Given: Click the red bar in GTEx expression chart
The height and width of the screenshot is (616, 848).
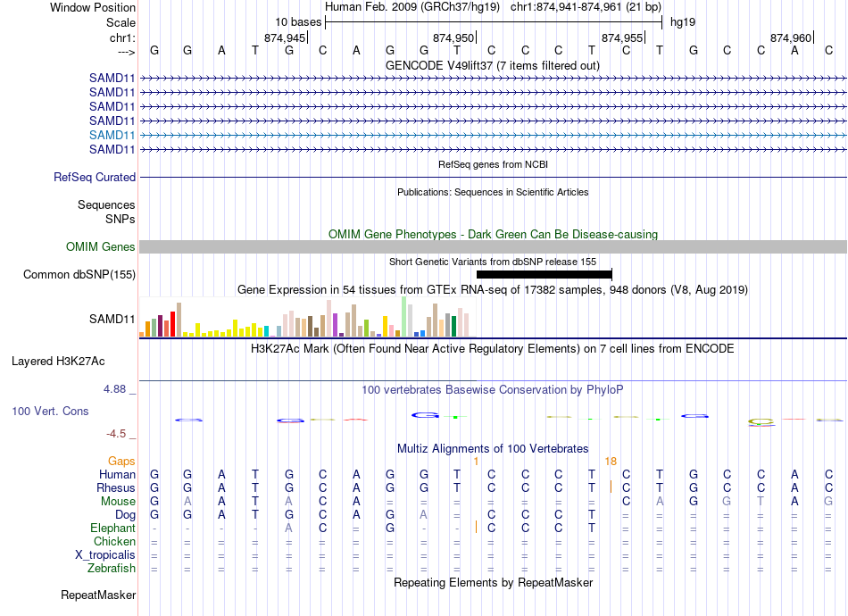Looking at the screenshot, I should pyautogui.click(x=172, y=324).
